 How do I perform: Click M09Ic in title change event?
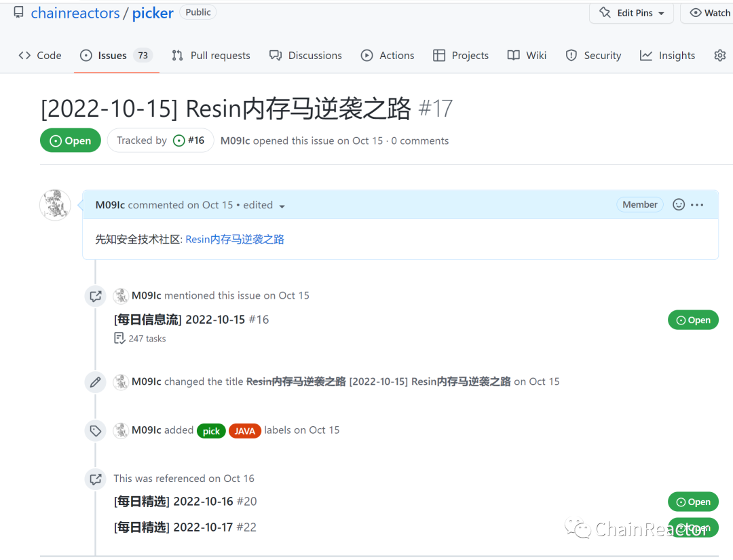coord(147,381)
